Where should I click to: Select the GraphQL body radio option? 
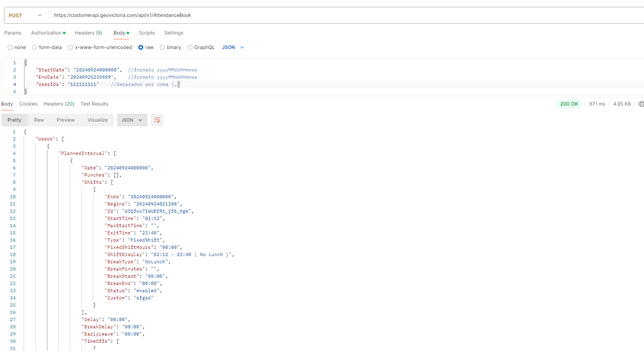(x=190, y=47)
